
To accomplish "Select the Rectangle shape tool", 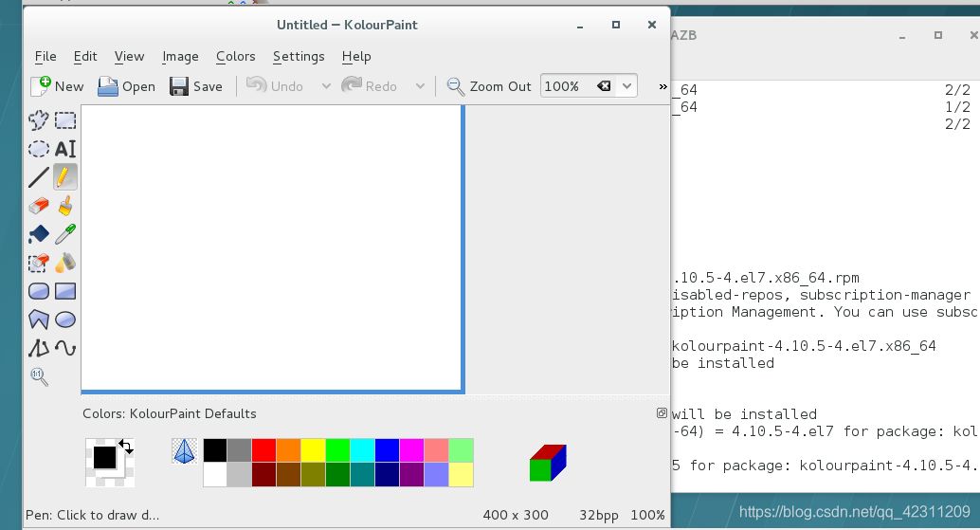I will (65, 291).
